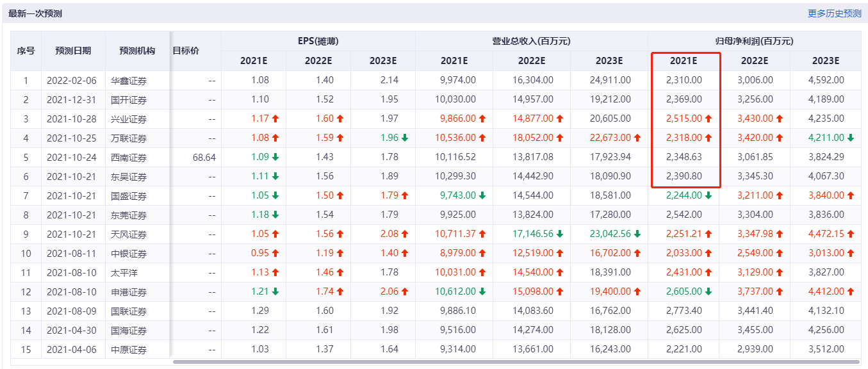The image size is (868, 369).
Task: Open the 更多历史预测 link
Action: [834, 13]
